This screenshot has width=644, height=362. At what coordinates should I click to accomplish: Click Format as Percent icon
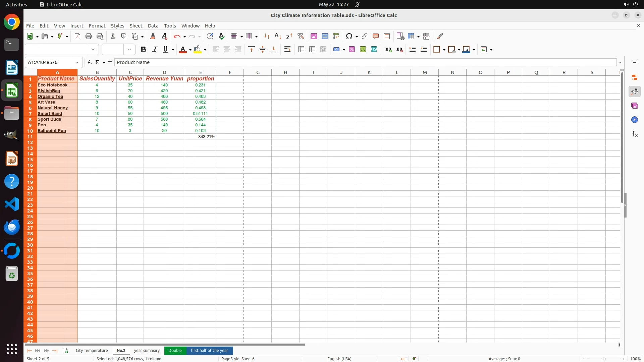[x=352, y=50]
